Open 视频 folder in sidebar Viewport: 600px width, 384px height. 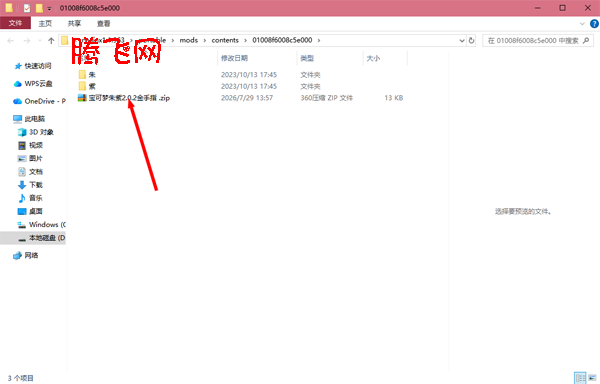[x=31, y=145]
